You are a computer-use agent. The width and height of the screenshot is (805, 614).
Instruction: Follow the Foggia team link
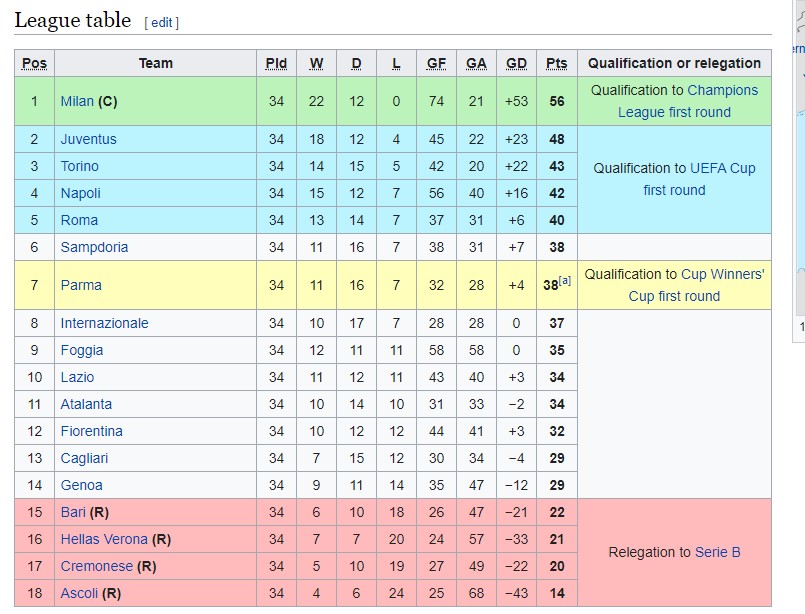82,350
